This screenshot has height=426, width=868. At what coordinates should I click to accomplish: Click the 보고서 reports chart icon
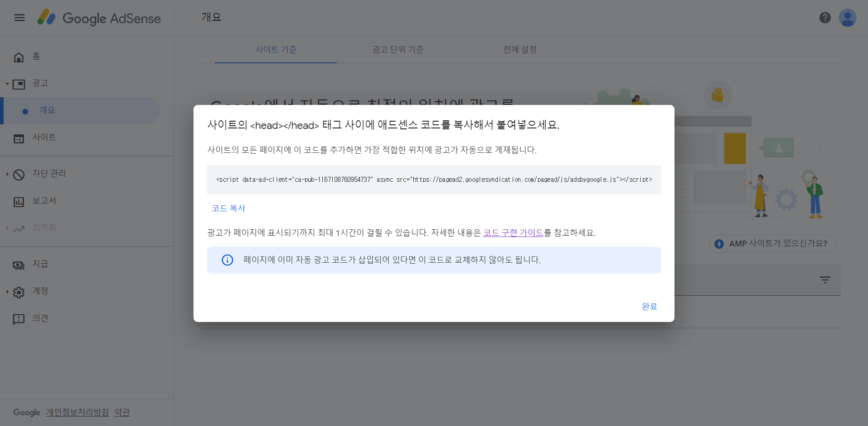click(x=19, y=202)
